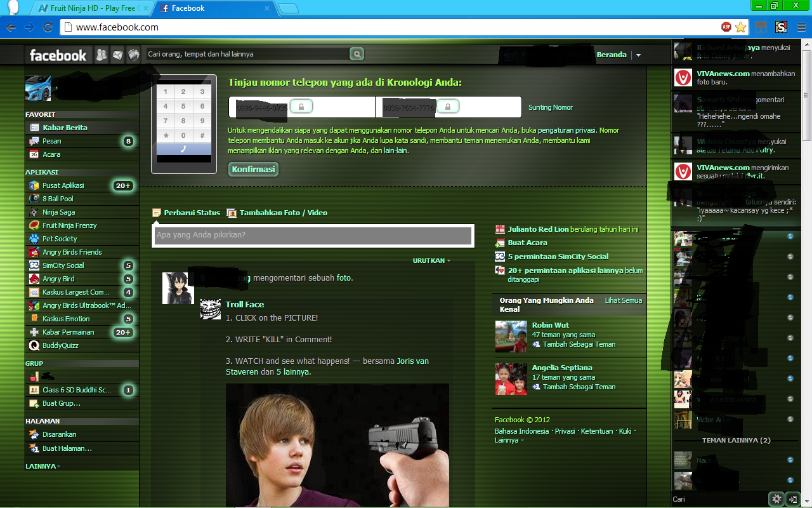Screen dimensions: 812x508
Task: Expand LAINNYA section in left sidebar
Action: 43,466
